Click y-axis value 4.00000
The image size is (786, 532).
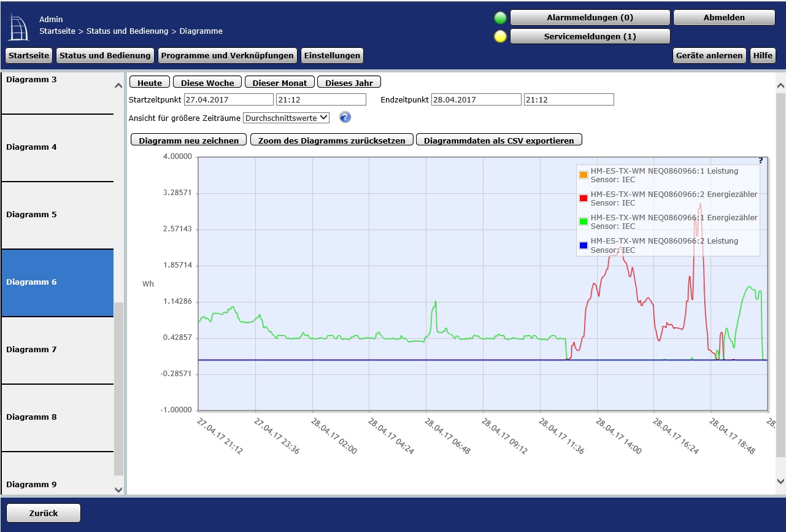click(177, 156)
